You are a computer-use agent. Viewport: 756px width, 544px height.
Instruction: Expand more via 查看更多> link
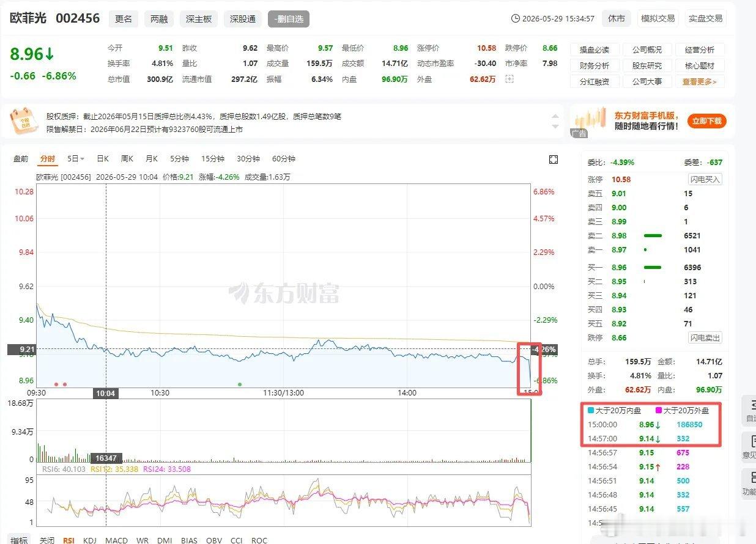point(700,81)
